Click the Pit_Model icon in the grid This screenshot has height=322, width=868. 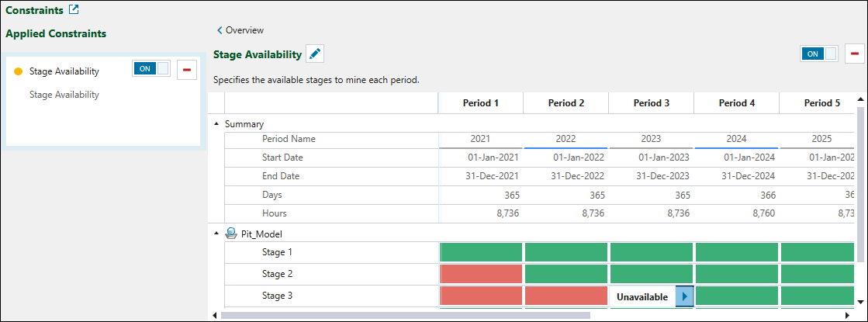coord(231,234)
